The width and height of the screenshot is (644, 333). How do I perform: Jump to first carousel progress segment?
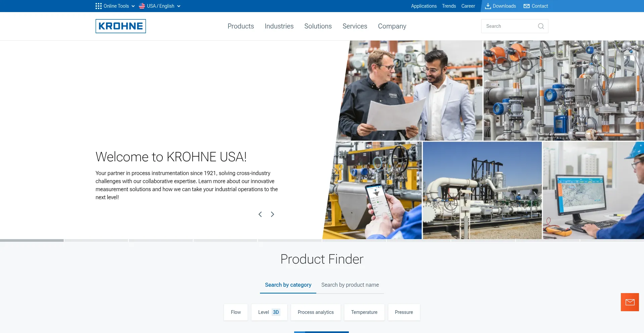coord(32,240)
